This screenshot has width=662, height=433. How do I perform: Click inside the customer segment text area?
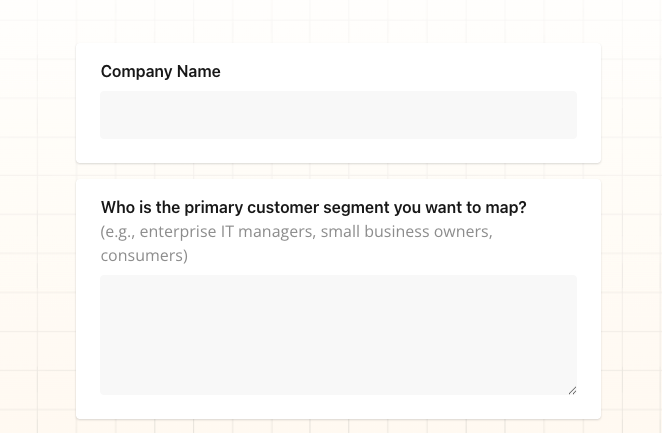pos(338,334)
